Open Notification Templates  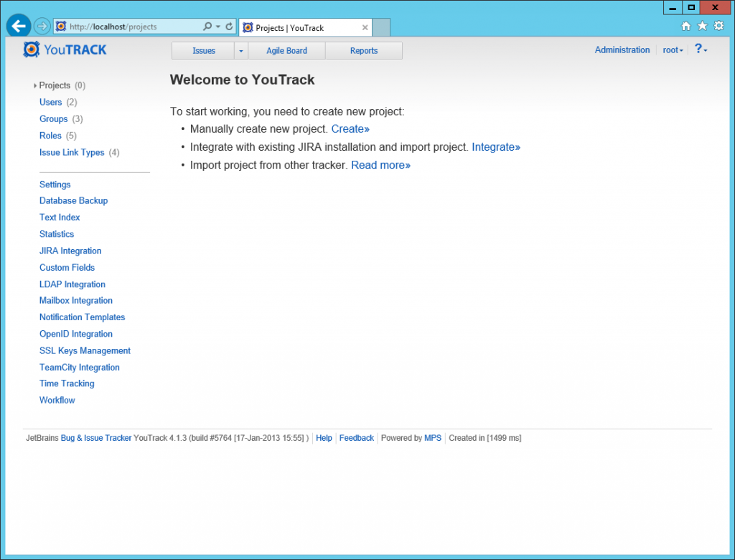pyautogui.click(x=82, y=317)
